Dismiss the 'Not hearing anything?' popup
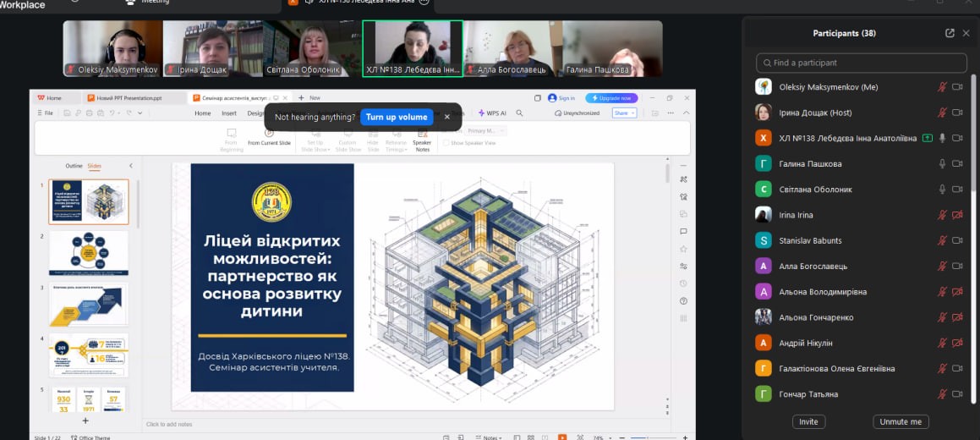 (x=447, y=117)
